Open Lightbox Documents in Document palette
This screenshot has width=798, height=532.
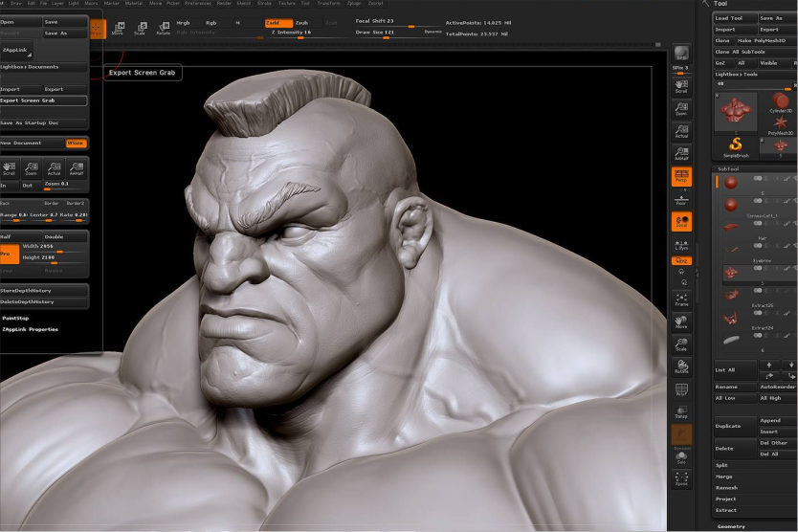43,67
